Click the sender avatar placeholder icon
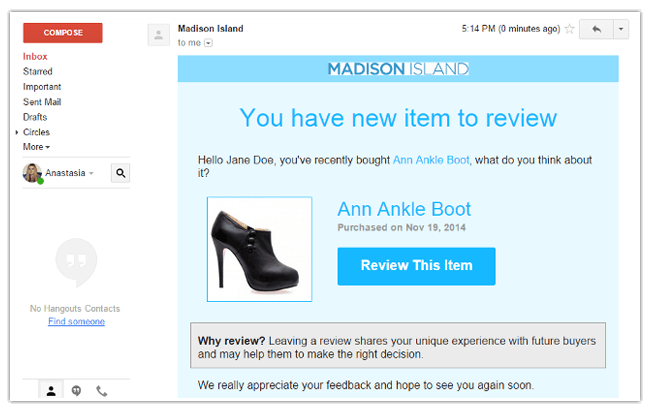This screenshot has width=650, height=412. tap(159, 35)
